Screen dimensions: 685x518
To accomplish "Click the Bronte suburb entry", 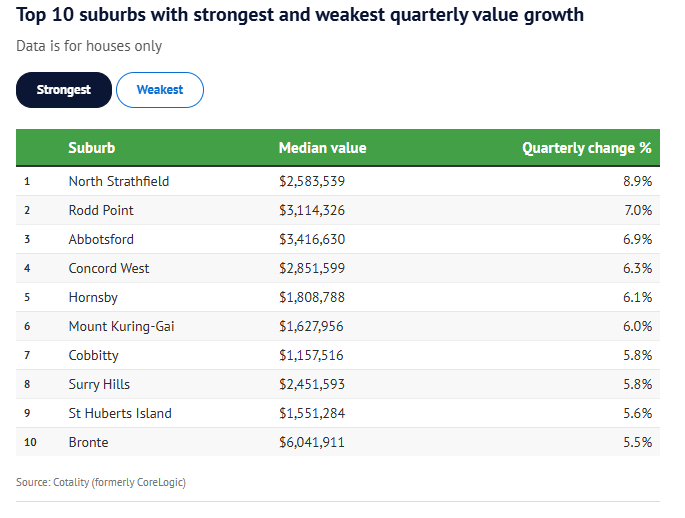I will tap(88, 442).
